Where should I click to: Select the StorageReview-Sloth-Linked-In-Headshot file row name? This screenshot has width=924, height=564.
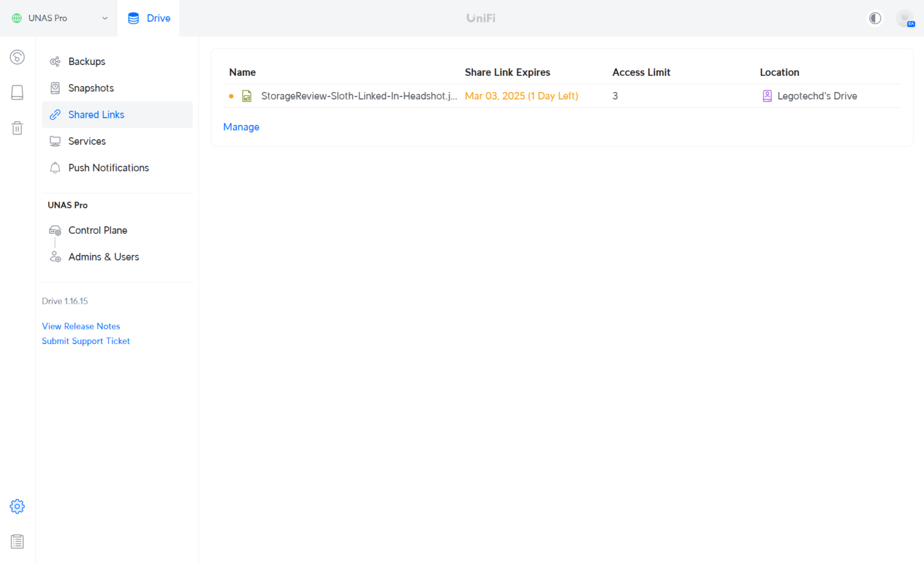[359, 96]
